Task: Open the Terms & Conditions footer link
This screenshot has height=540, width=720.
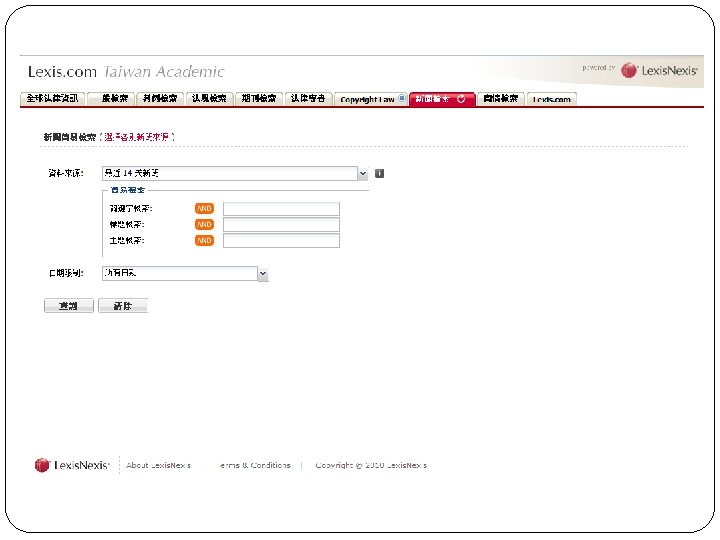Action: coord(255,465)
